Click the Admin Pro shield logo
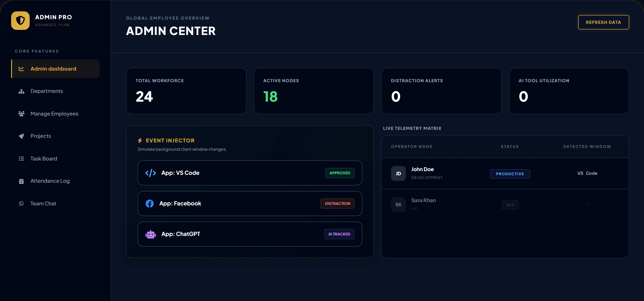Screen dimensions: 644x301 pyautogui.click(x=20, y=20)
